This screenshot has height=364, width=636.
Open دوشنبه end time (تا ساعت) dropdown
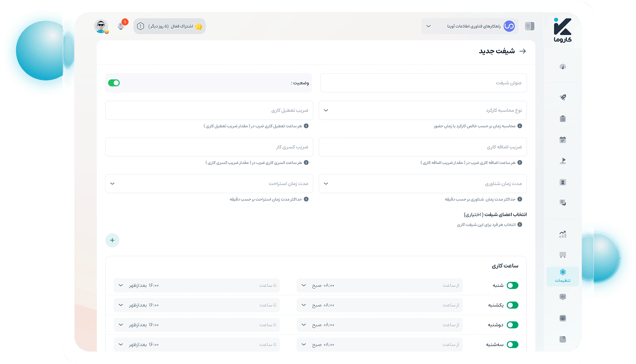click(197, 325)
